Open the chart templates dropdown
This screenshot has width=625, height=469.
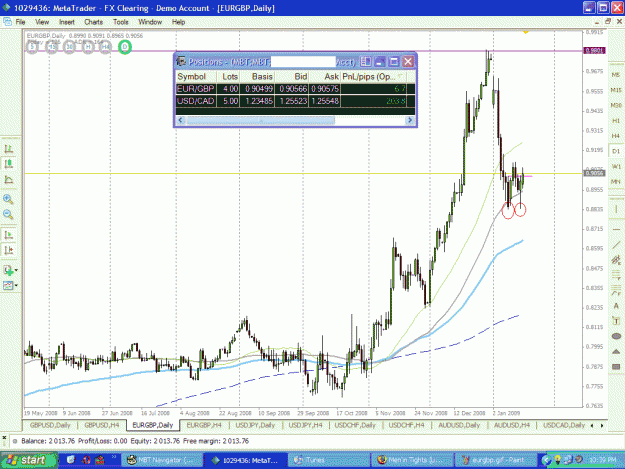point(10,285)
